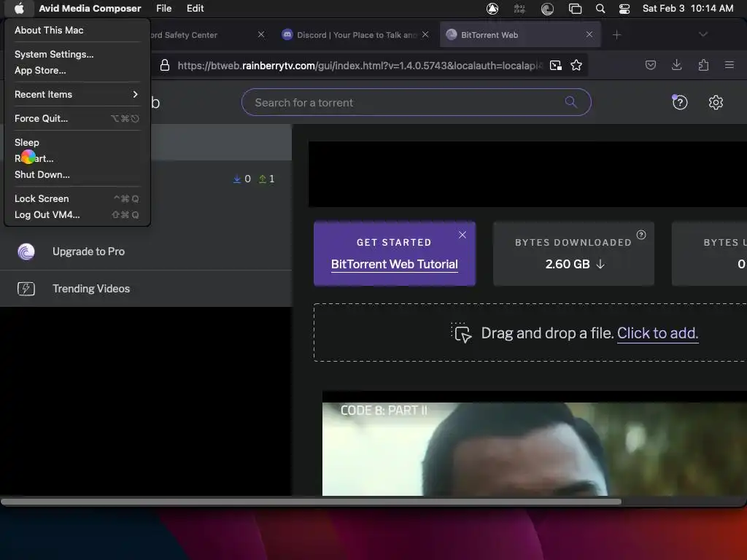Click the search magnifier in torrent field
Screen dimensions: 747x560
click(x=570, y=101)
